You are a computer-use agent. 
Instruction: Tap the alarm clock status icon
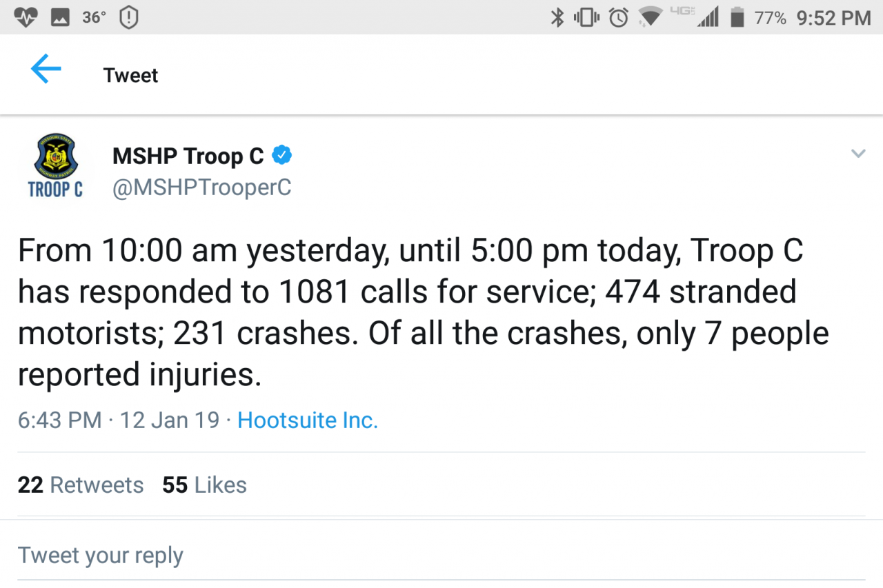[619, 18]
